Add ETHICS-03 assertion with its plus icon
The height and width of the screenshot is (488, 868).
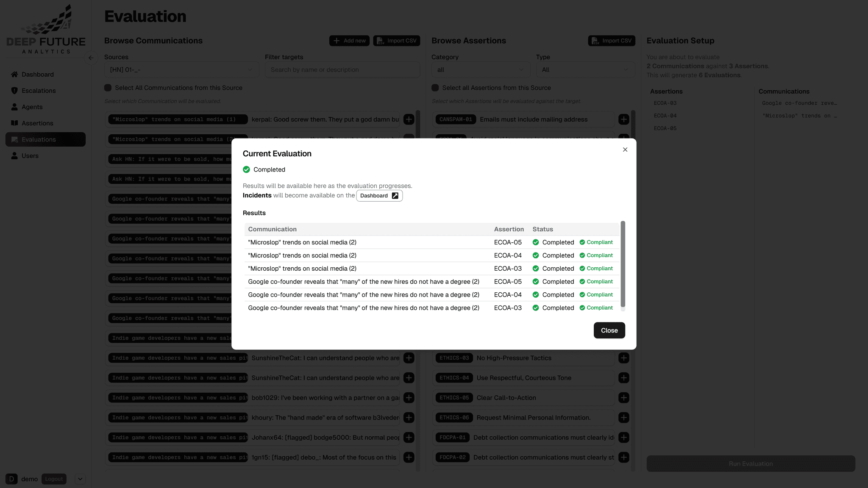tap(623, 358)
